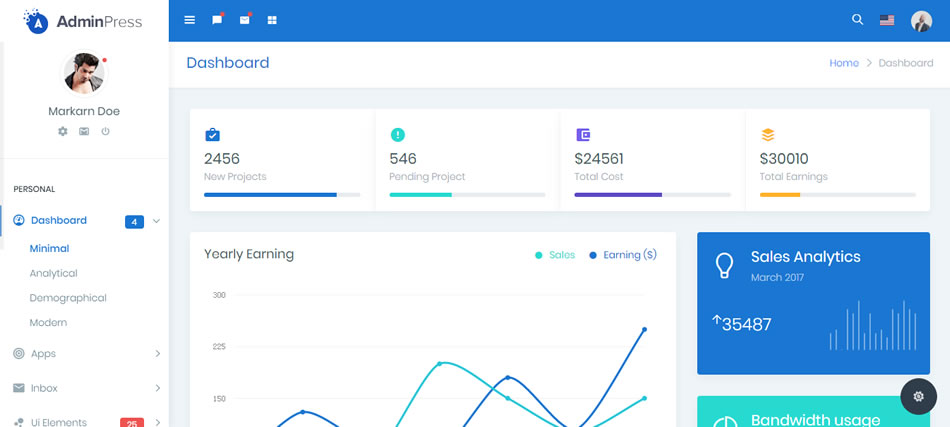The width and height of the screenshot is (950, 427).
Task: Select Demographical dashboard submenu item
Action: pyautogui.click(x=68, y=298)
